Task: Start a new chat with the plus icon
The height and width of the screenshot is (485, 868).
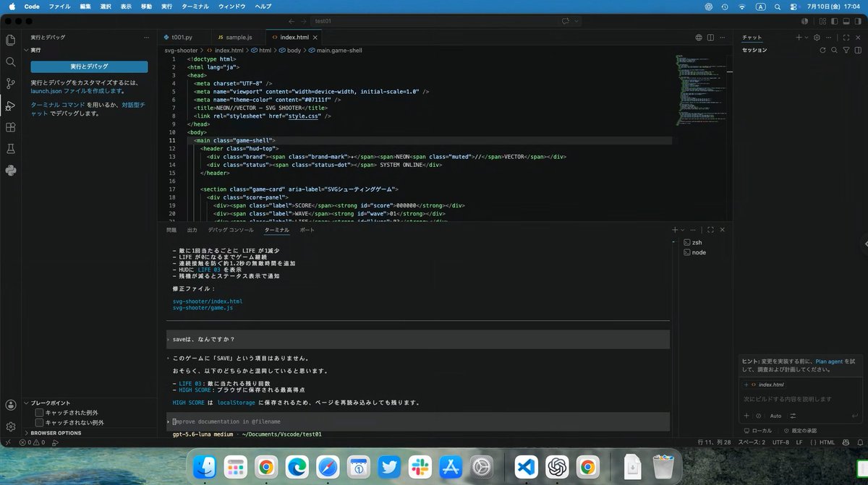Action: [799, 37]
